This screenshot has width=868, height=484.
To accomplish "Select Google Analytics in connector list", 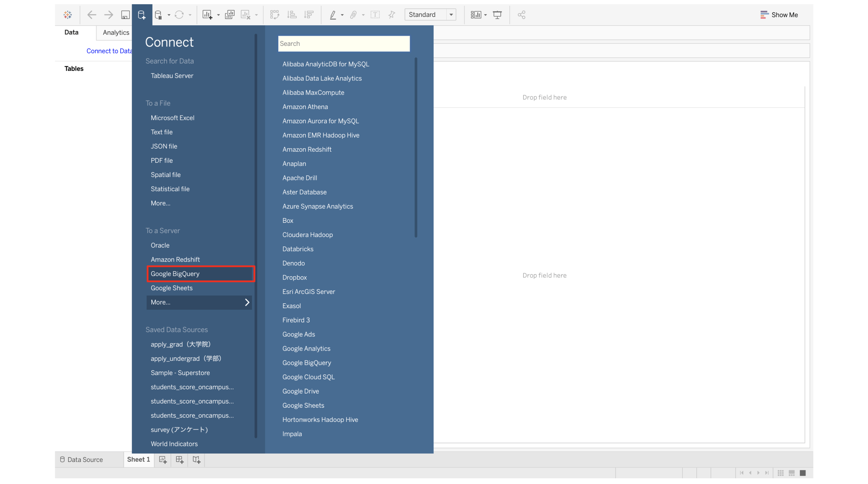I will tap(306, 349).
